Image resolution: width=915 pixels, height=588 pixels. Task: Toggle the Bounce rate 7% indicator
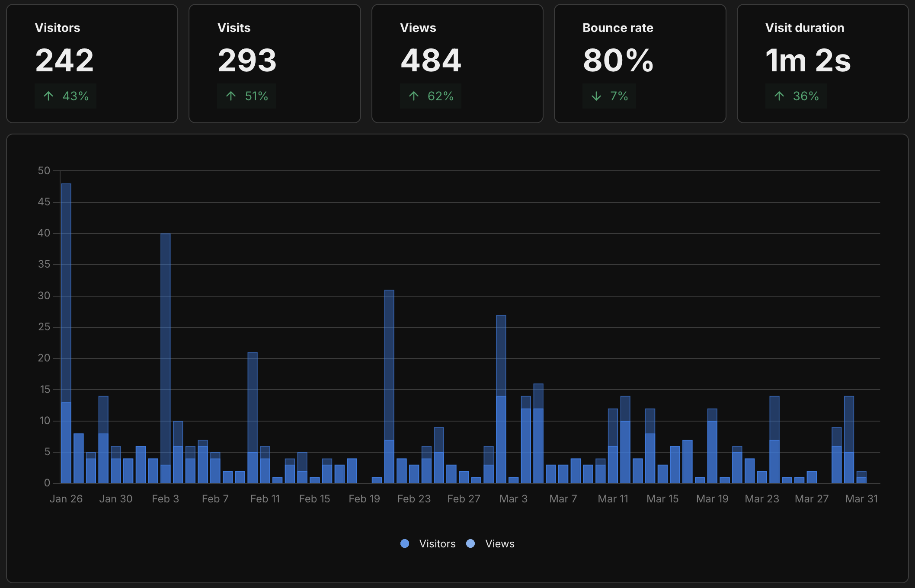(x=609, y=96)
